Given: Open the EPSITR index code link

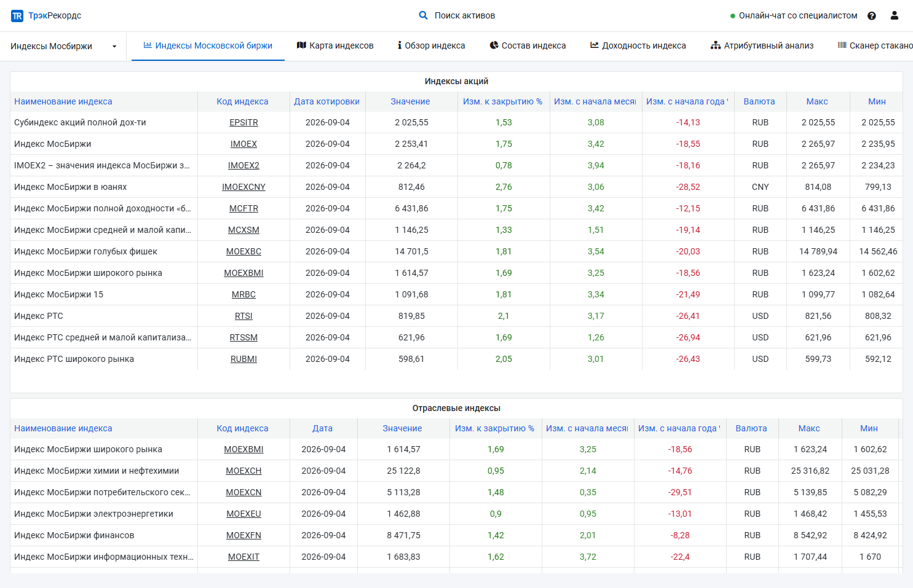Looking at the screenshot, I should click(243, 122).
